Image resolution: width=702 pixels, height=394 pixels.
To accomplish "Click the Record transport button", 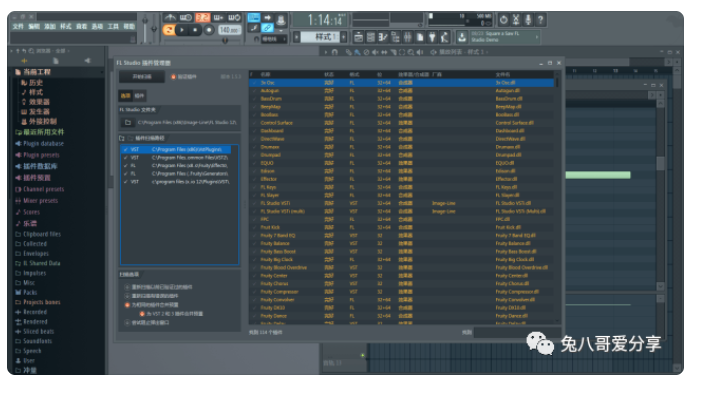I will [x=209, y=30].
